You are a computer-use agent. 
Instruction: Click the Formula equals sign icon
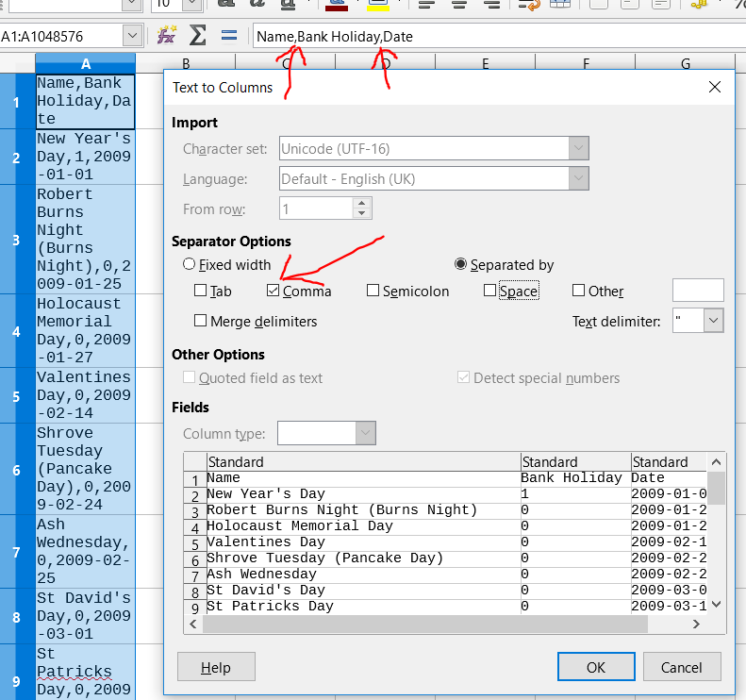click(x=228, y=36)
